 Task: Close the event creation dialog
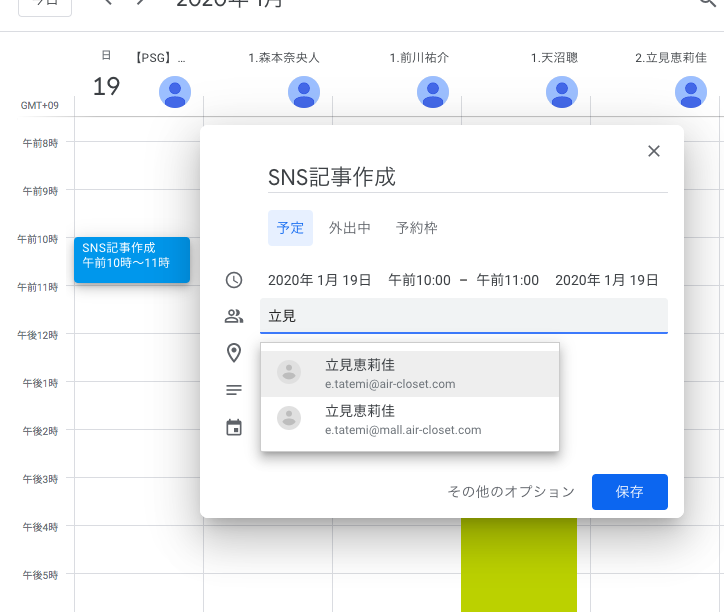click(x=654, y=151)
